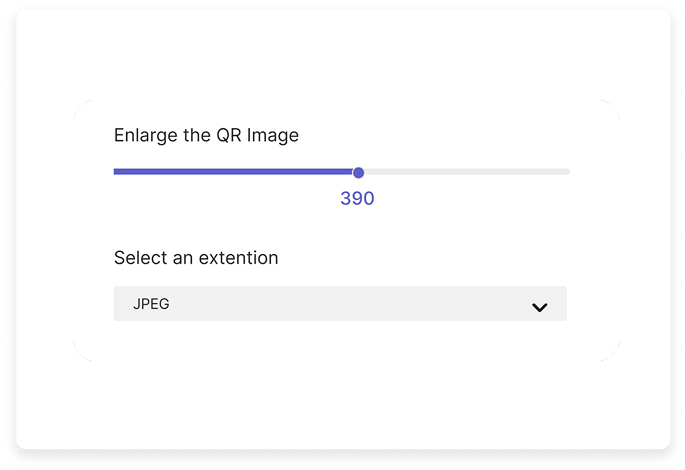Viewport: 685px width, 470px height.
Task: Click the empty middle of the JPEG select field
Action: click(340, 304)
